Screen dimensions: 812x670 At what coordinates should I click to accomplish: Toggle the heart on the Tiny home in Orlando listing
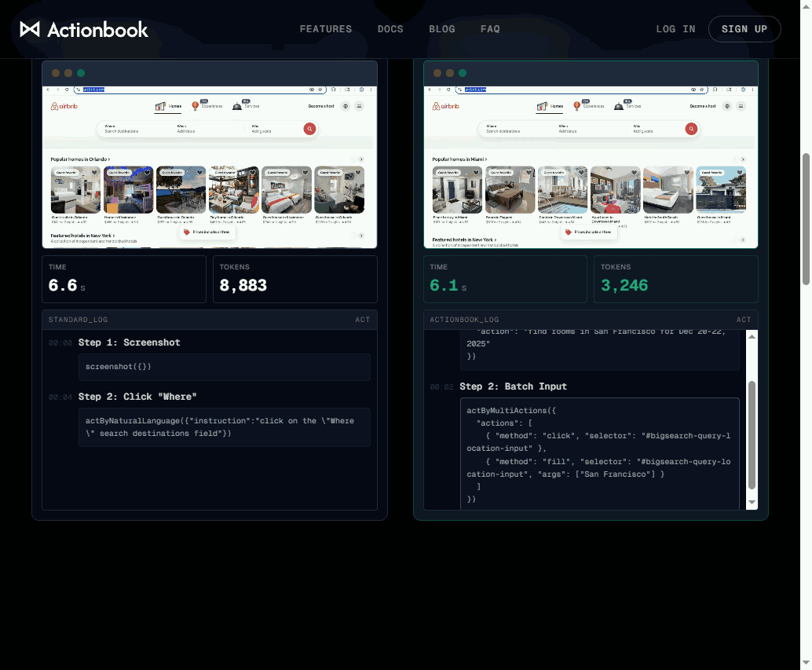[253, 173]
